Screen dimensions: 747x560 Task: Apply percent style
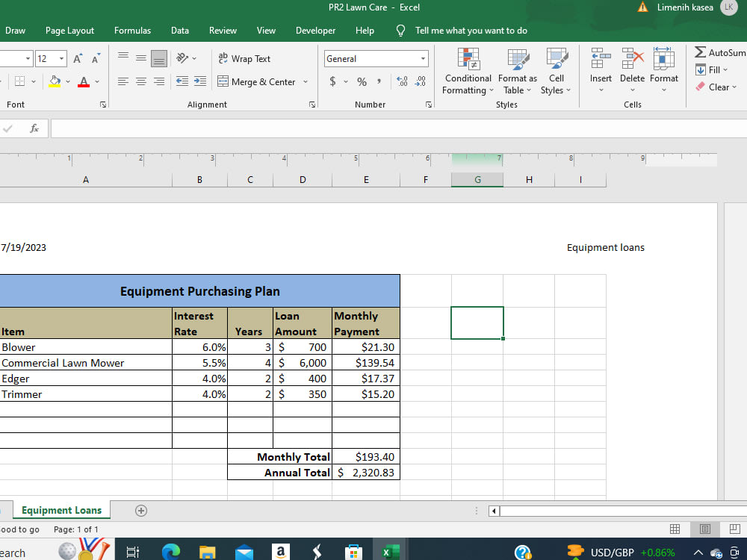[x=362, y=82]
